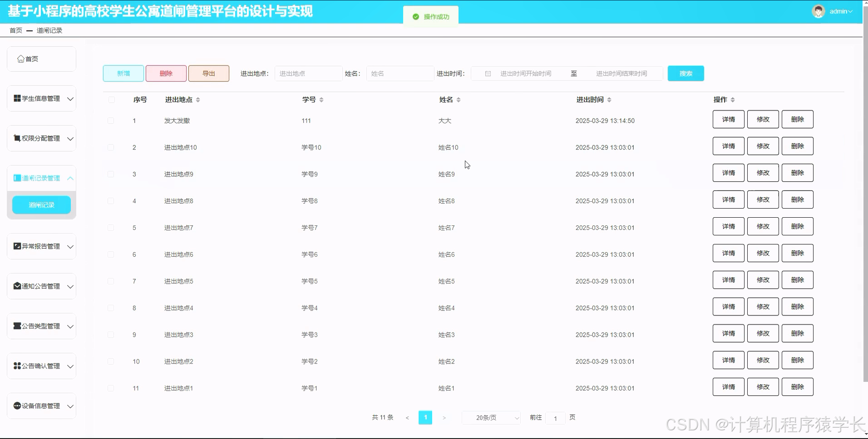Click the 设备信息管理 sidebar icon

click(16, 406)
